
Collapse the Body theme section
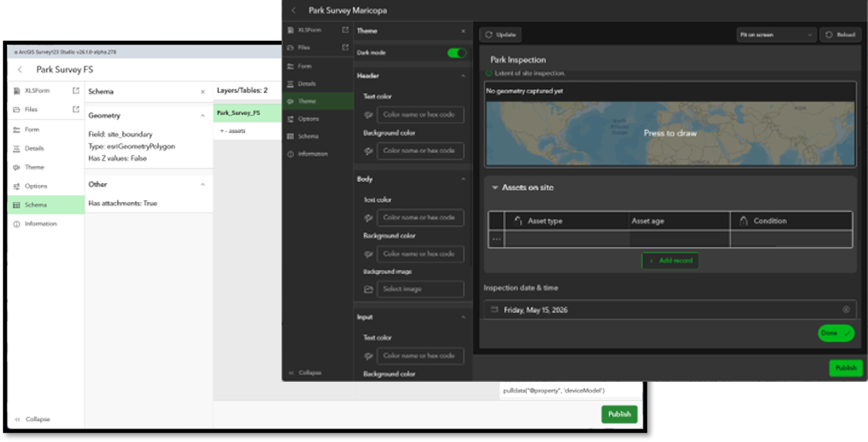[463, 179]
